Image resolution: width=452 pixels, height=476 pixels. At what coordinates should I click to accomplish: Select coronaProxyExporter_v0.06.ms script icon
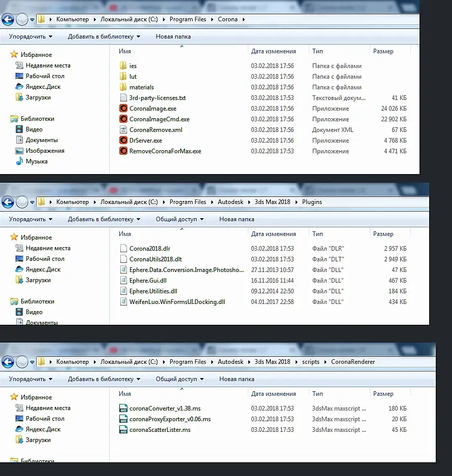point(123,419)
